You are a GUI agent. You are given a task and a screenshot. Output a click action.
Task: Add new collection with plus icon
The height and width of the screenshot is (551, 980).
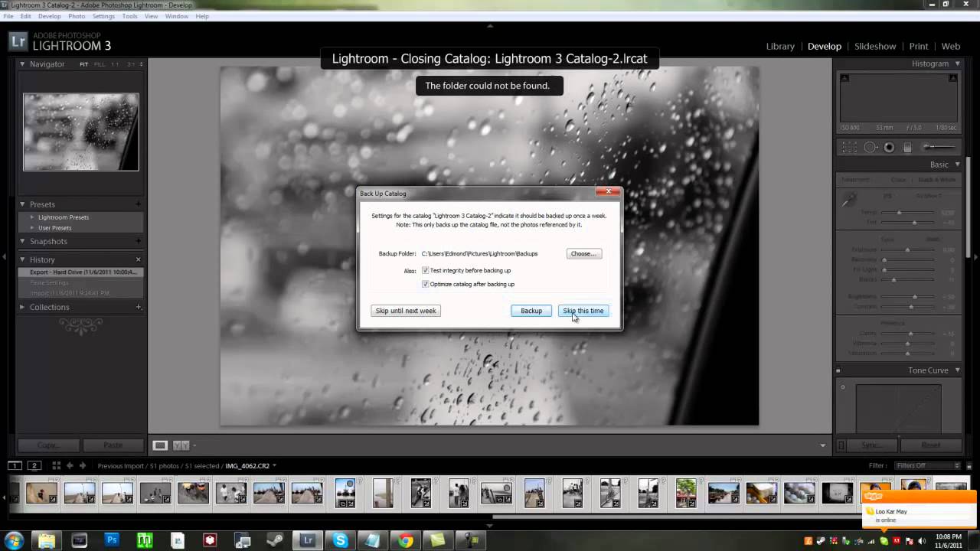(x=138, y=307)
